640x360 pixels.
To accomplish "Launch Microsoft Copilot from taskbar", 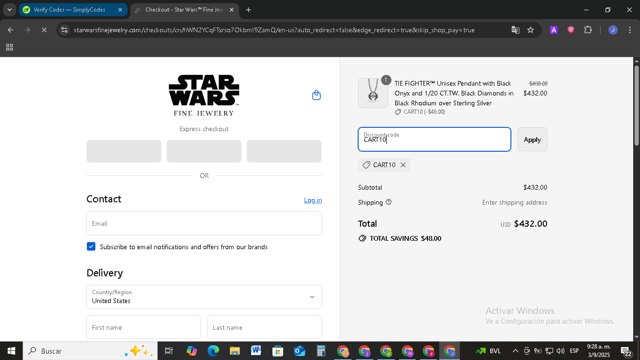I will pos(191,351).
